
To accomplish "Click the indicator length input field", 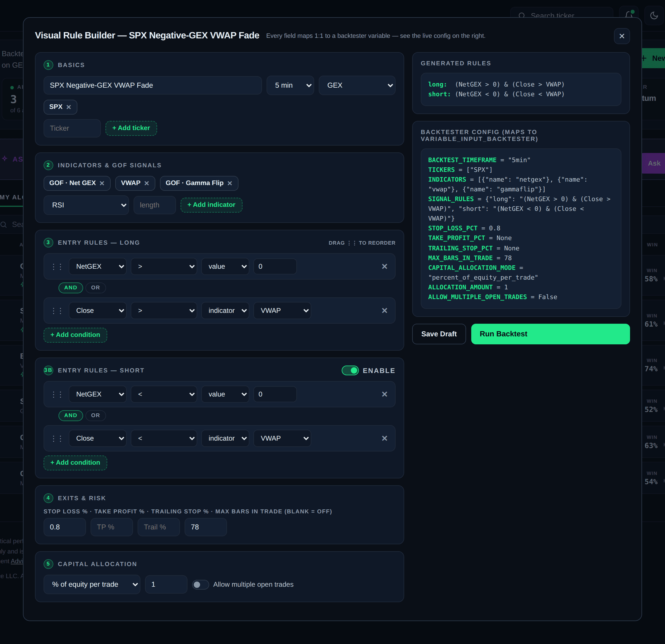I will coord(155,205).
